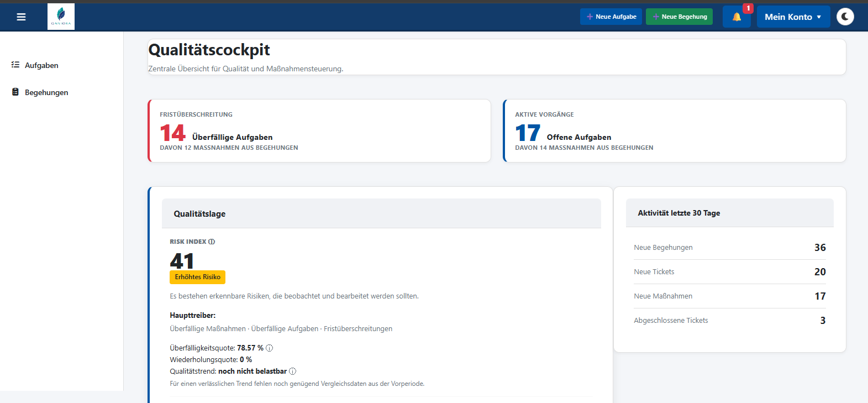The height and width of the screenshot is (403, 868).
Task: Click the plus icon on Neue Begehung
Action: [656, 17]
